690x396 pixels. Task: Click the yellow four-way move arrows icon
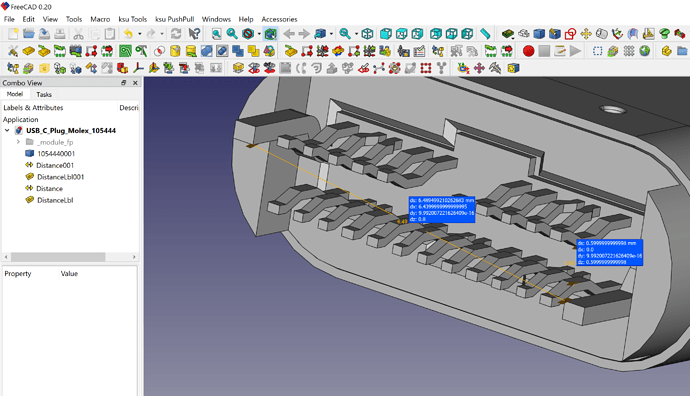586,34
